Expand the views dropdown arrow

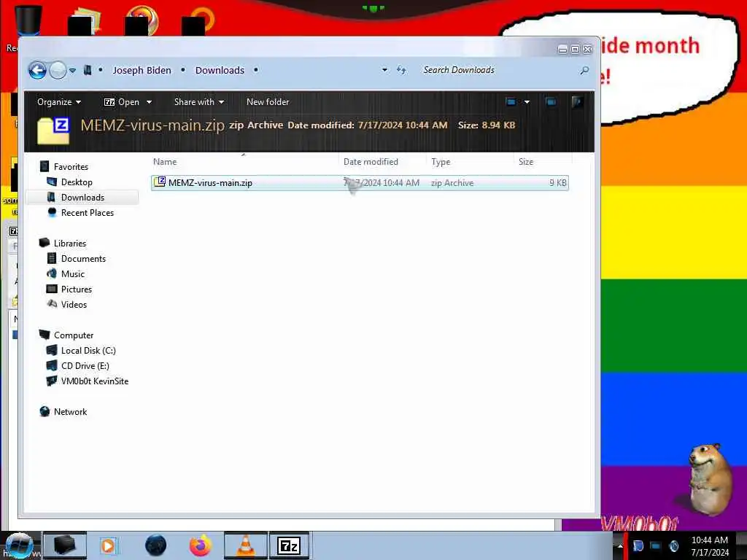tap(527, 102)
